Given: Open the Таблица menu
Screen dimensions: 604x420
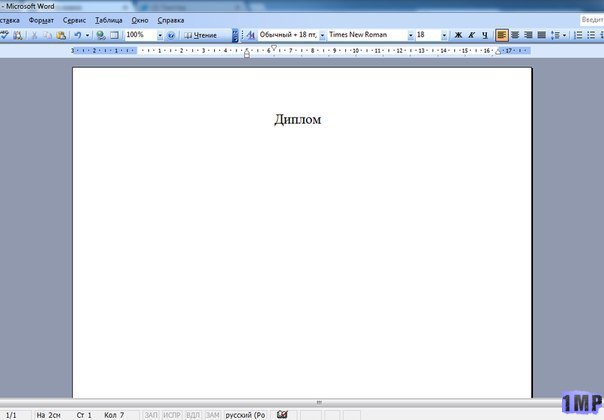Looking at the screenshot, I should pos(108,20).
